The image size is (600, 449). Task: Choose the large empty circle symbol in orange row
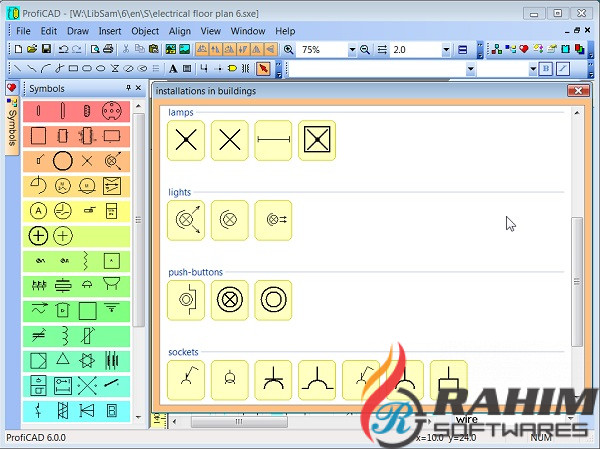click(x=63, y=161)
